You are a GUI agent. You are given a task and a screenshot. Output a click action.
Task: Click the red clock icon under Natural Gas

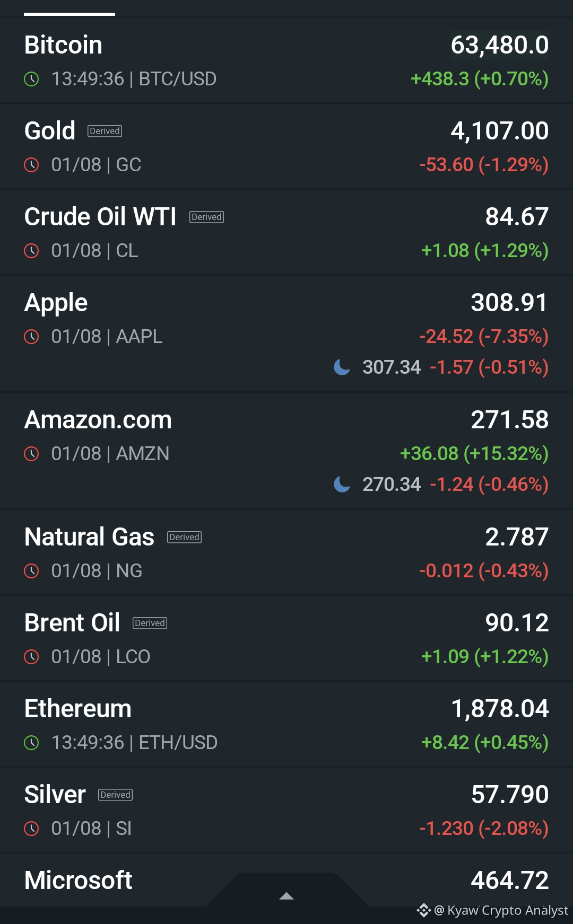click(x=32, y=571)
